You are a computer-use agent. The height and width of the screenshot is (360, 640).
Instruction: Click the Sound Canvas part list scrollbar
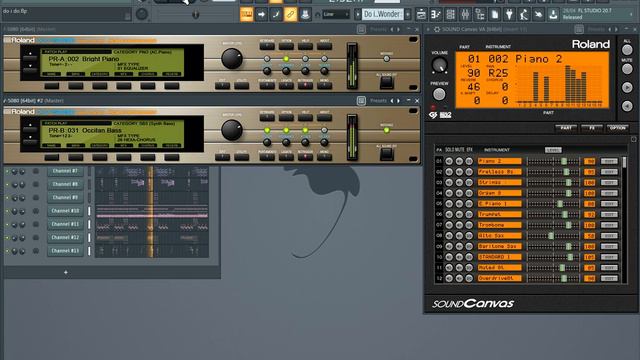624,162
